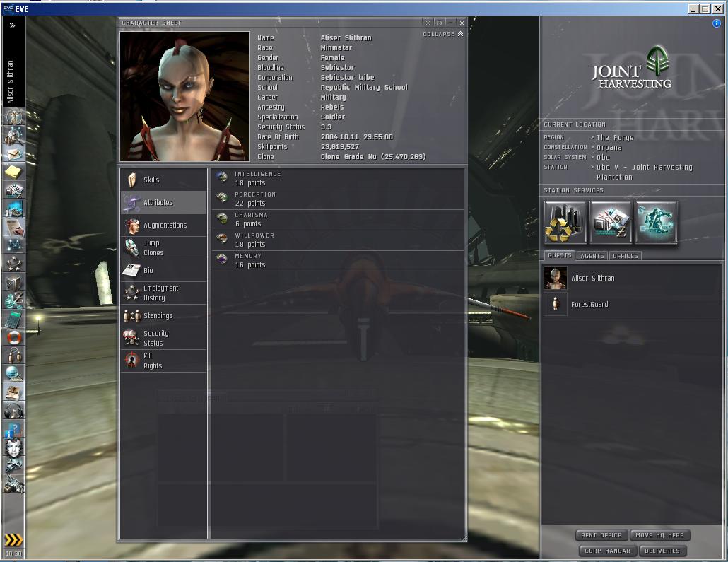
Task: Open the five-star corporation icon
Action: pos(14,264)
